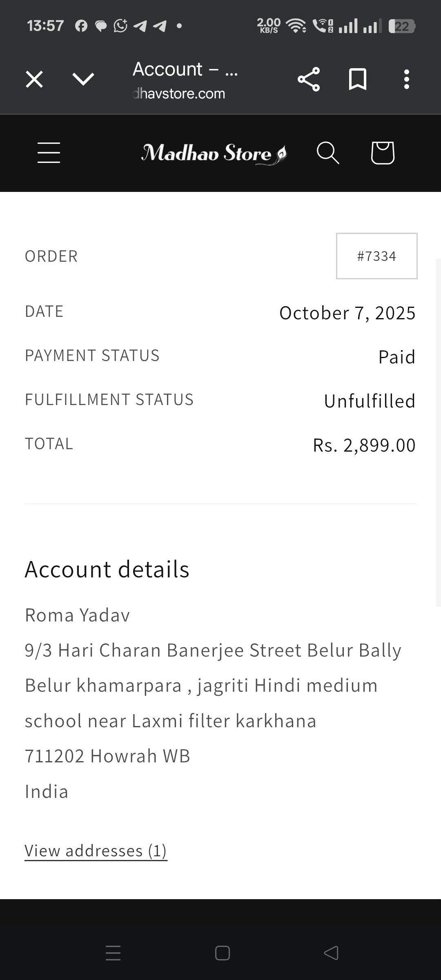441x980 pixels.
Task: Open order #7334 details
Action: [x=376, y=256]
